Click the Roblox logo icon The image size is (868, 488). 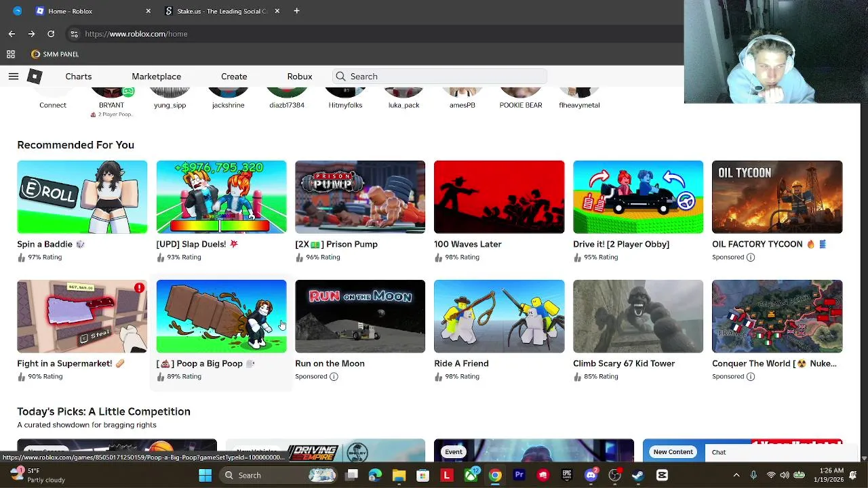(x=35, y=77)
